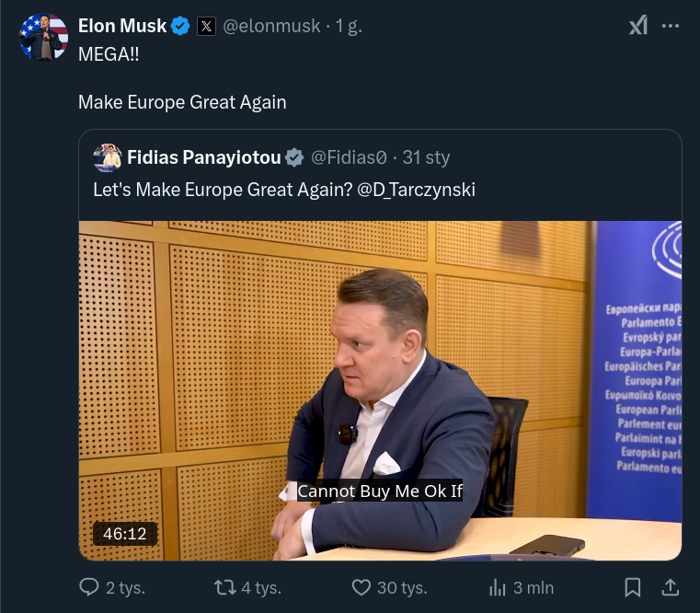Click the X affiliation badge next to Elon Musk
The width and height of the screenshot is (700, 613).
click(206, 27)
